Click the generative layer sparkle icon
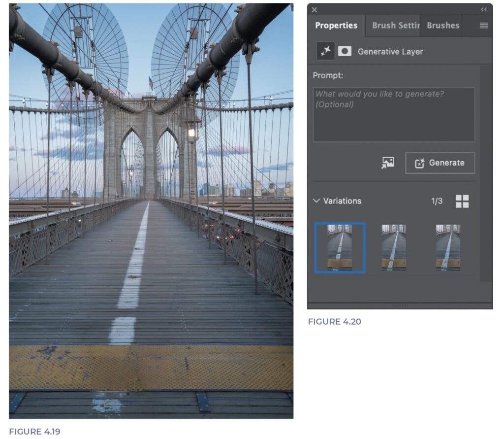This screenshot has width=504, height=439. pos(325,51)
